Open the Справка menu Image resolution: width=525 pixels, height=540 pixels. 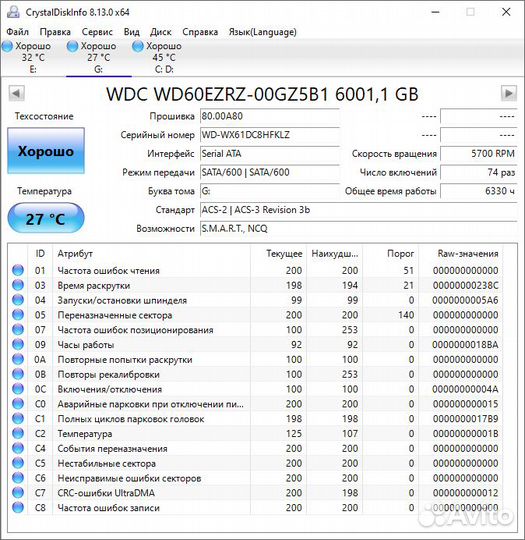pos(200,32)
